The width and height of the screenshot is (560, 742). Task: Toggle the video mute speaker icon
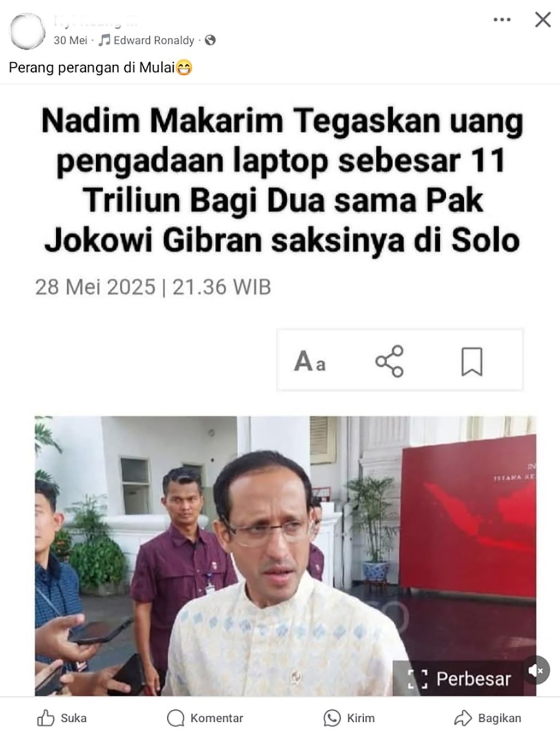(x=535, y=670)
